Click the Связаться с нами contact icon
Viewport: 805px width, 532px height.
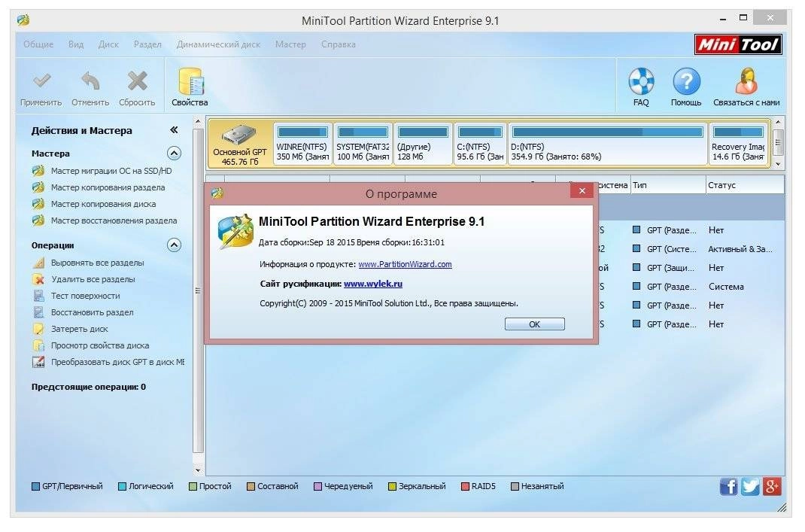coord(746,81)
